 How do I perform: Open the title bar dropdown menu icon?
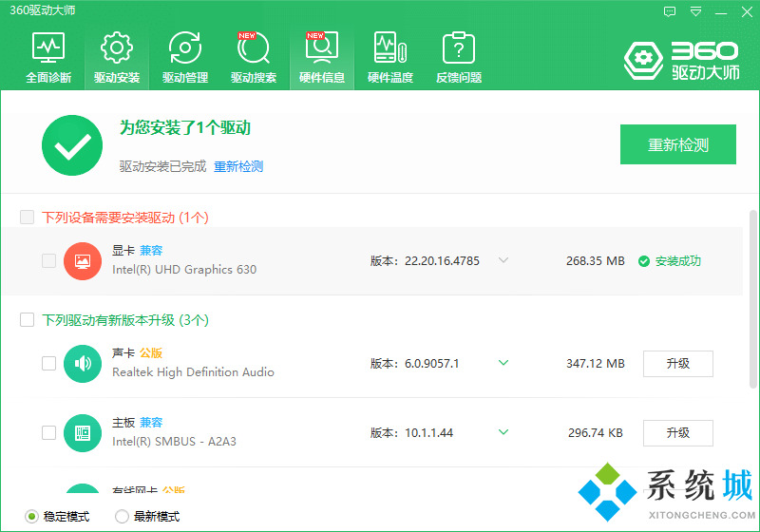[x=695, y=11]
